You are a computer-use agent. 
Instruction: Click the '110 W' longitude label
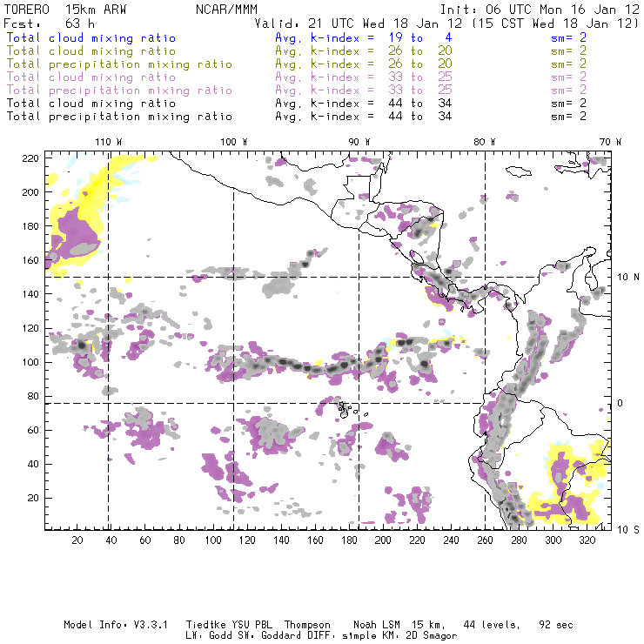[x=109, y=142]
